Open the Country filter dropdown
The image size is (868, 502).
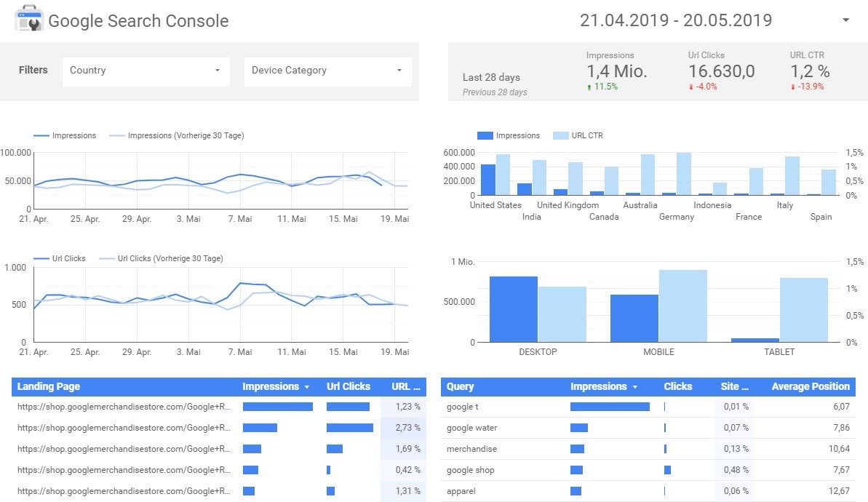pos(146,71)
